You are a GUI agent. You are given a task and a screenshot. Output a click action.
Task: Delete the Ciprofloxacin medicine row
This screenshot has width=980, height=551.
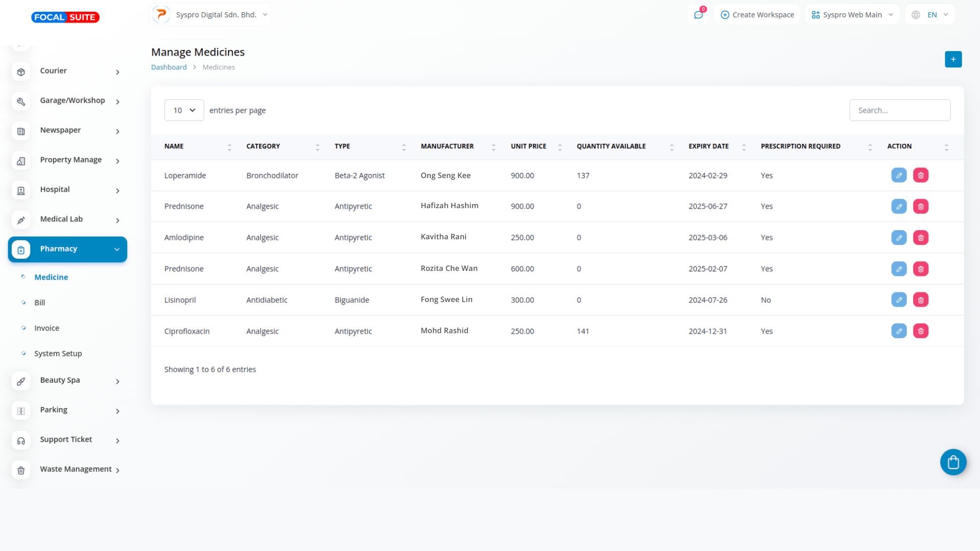pos(920,331)
